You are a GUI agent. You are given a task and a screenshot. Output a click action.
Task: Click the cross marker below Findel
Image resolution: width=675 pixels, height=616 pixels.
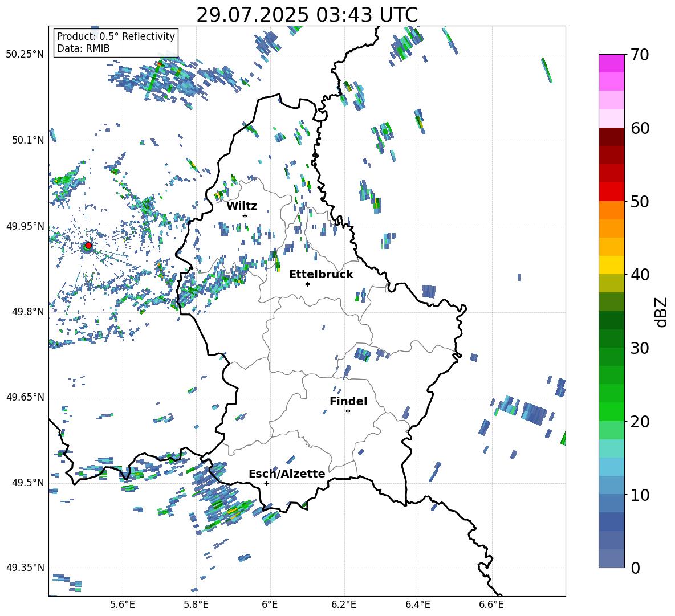point(348,411)
